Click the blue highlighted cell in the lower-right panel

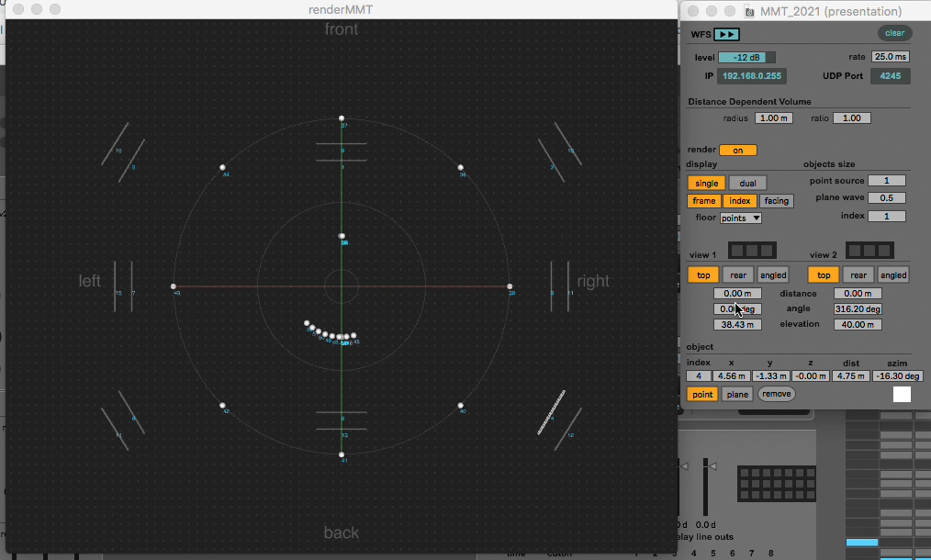click(x=862, y=543)
